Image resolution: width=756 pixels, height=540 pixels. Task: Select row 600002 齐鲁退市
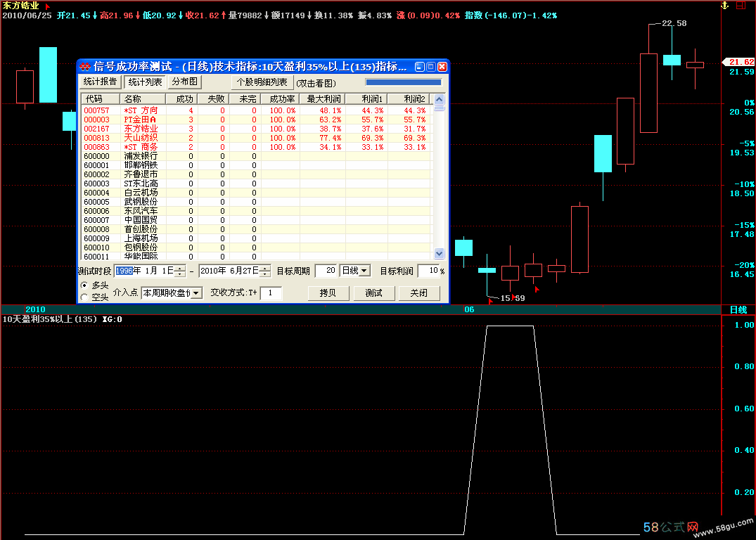coord(257,174)
